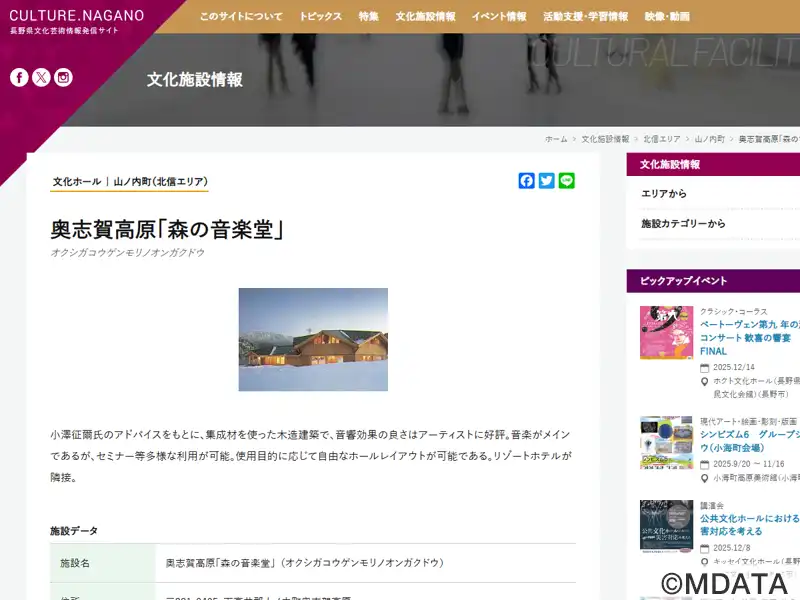Go to イベント情報 navigation item

point(499,17)
